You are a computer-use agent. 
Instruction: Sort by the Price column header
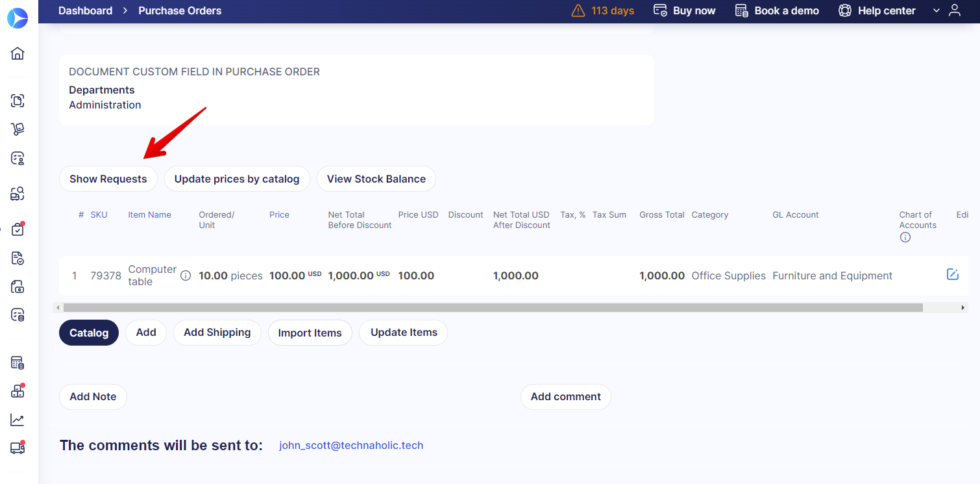click(x=279, y=214)
